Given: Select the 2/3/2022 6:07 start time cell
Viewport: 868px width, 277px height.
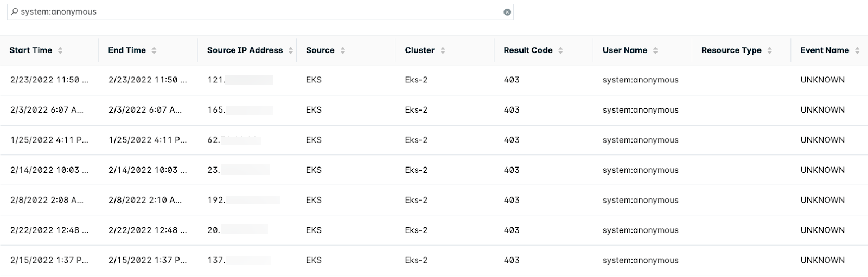Looking at the screenshot, I should point(47,110).
